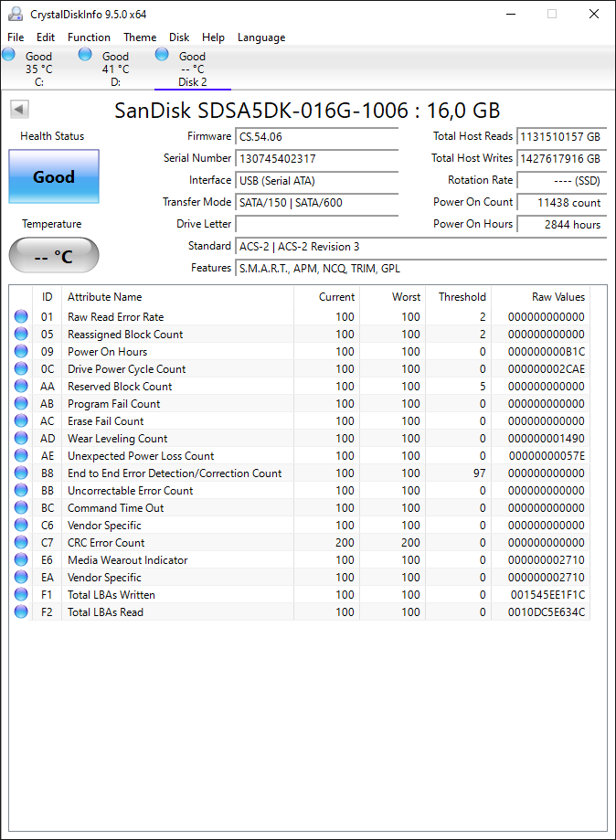Click the previous disk arrow button
The height and width of the screenshot is (840, 616).
click(19, 110)
